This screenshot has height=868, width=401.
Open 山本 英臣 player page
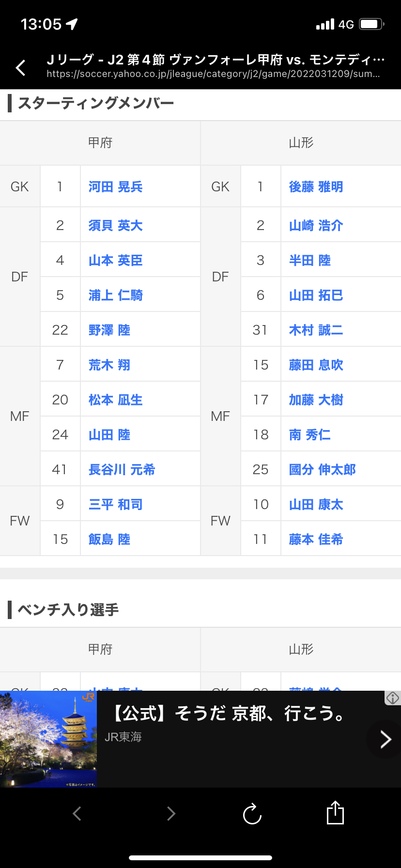pyautogui.click(x=115, y=261)
